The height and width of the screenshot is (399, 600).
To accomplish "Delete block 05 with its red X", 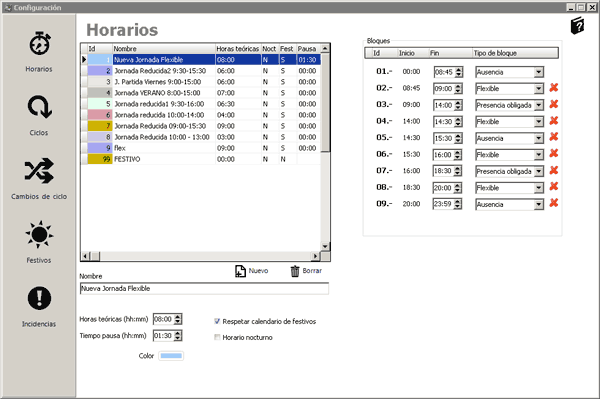I will (x=553, y=137).
